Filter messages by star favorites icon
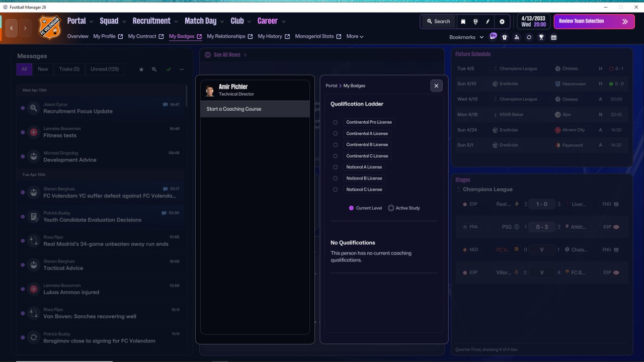The image size is (644, 362). coord(141,69)
